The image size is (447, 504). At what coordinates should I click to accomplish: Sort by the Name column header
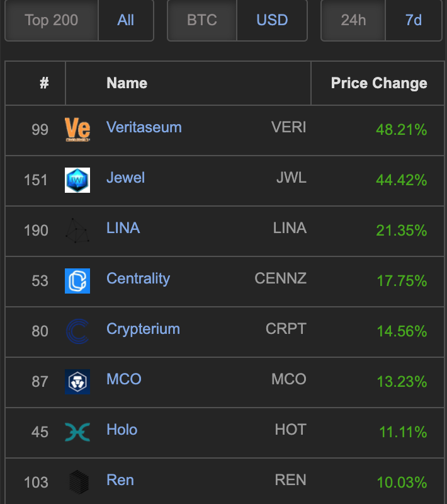(127, 83)
